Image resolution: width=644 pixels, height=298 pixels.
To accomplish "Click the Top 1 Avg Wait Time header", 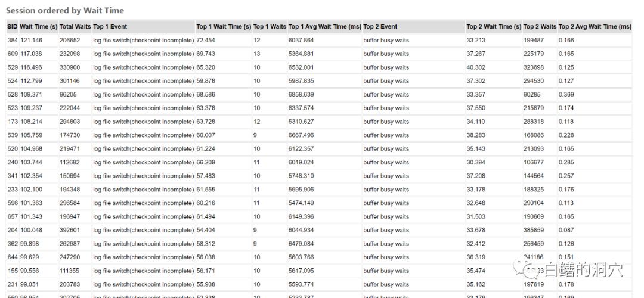I will (325, 27).
